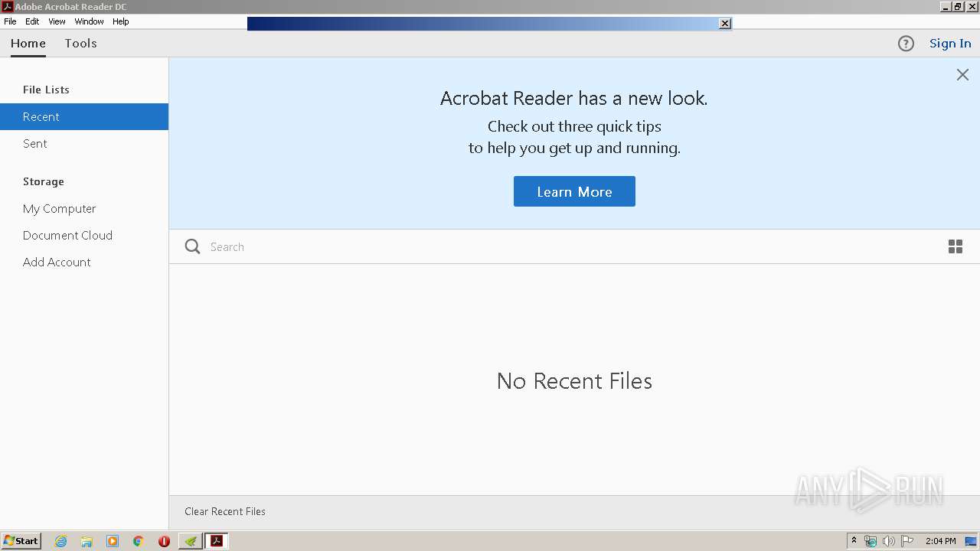This screenshot has width=980, height=551.
Task: Restore down the Acrobat Reader window
Action: click(x=959, y=6)
